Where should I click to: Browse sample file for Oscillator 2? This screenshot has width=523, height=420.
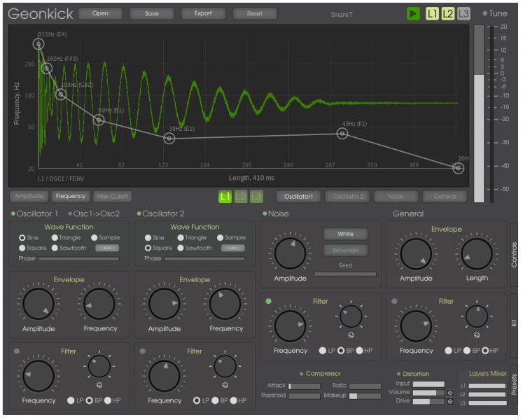coord(233,248)
